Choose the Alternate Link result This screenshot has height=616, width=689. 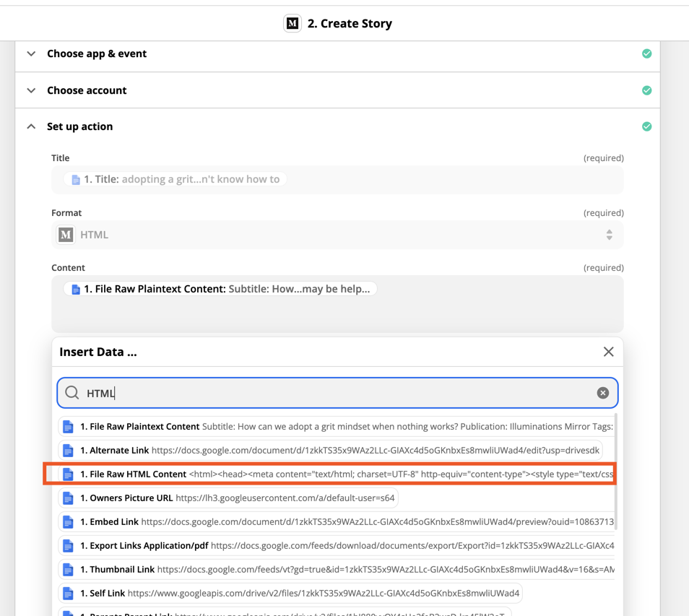pos(331,451)
